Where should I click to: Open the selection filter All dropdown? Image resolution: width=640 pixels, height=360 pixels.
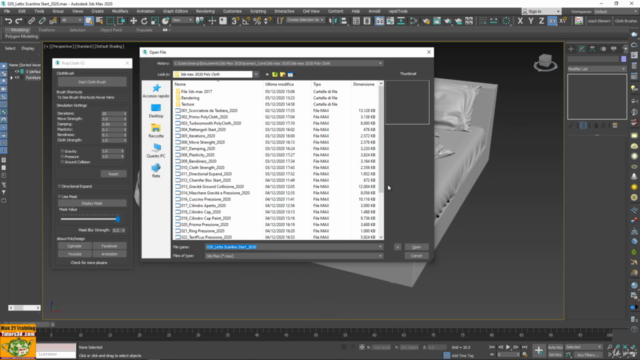71,20
